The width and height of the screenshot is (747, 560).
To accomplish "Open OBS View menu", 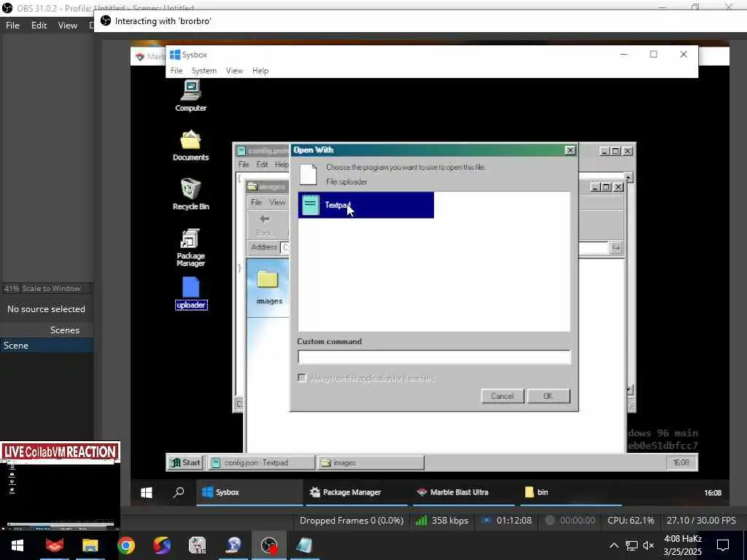I will [x=67, y=26].
